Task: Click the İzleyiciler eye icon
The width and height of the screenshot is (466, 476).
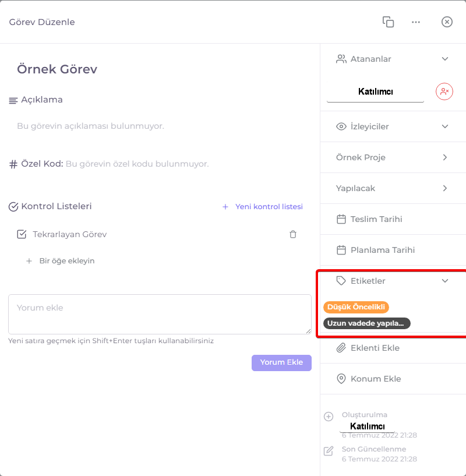Action: point(341,126)
